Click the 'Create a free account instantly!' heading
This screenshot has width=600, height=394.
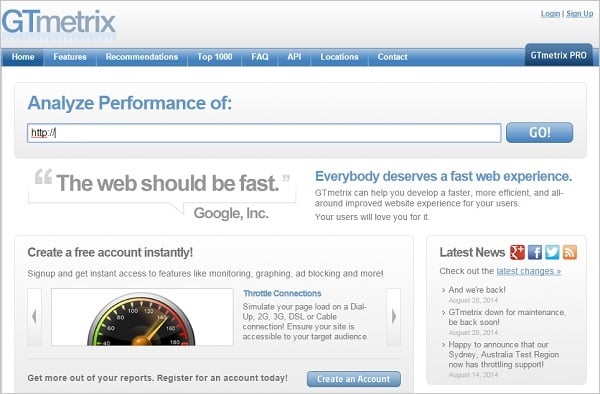tap(110, 252)
